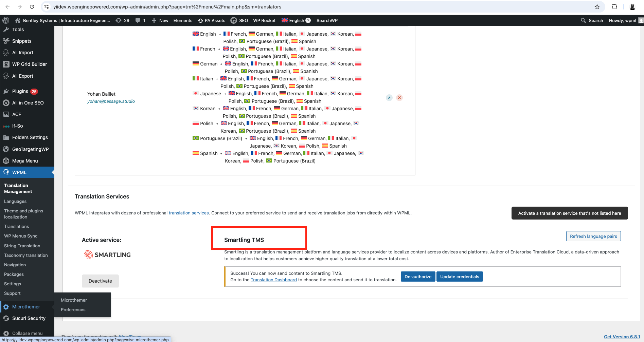Click the English language help question mark

pyautogui.click(x=308, y=20)
